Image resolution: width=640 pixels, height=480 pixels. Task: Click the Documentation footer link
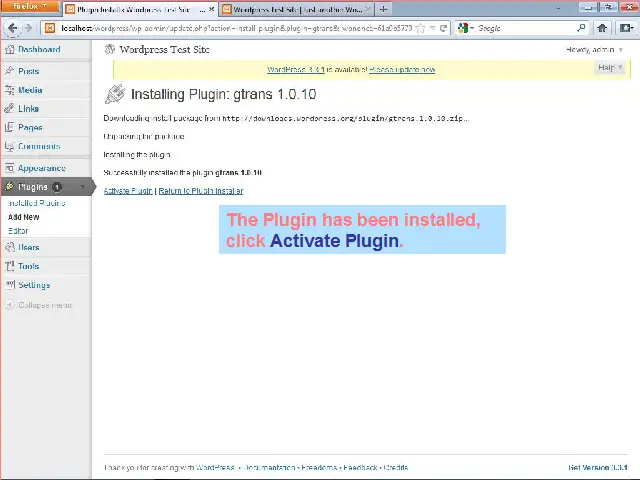pyautogui.click(x=269, y=467)
